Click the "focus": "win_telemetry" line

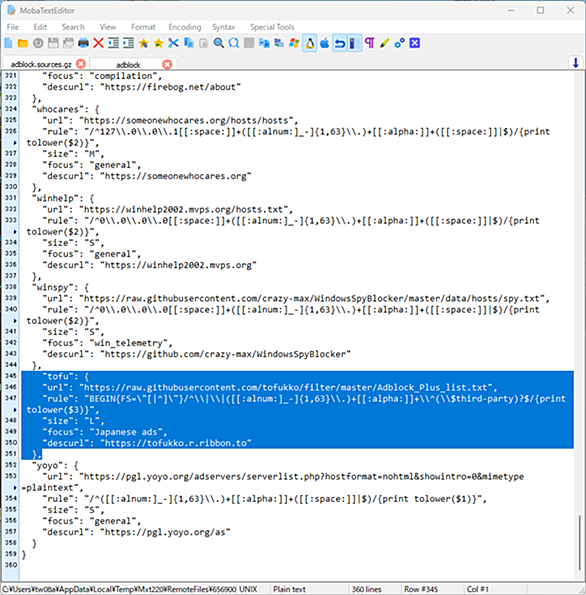point(107,343)
